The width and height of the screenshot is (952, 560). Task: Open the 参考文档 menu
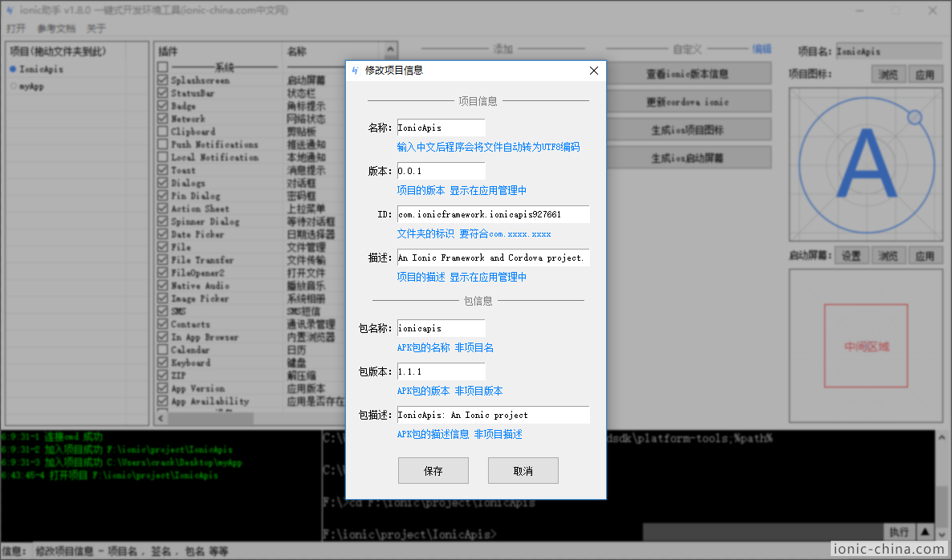[56, 29]
